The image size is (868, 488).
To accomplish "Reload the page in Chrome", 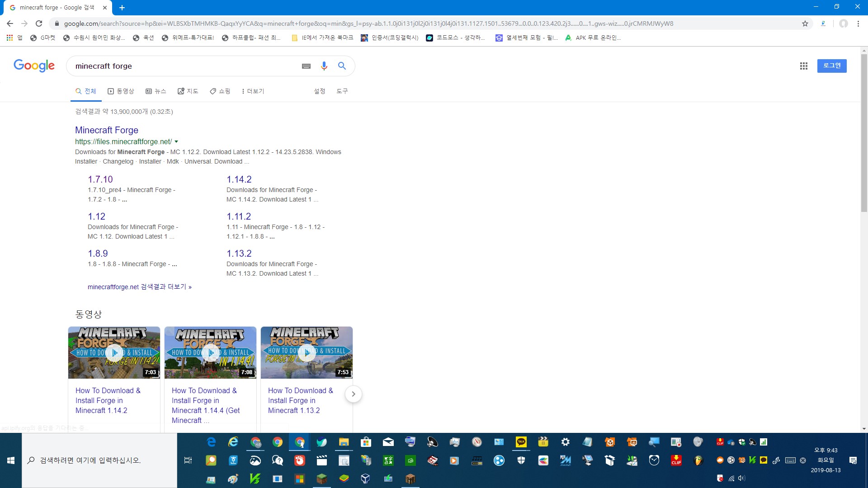I will coord(39,23).
